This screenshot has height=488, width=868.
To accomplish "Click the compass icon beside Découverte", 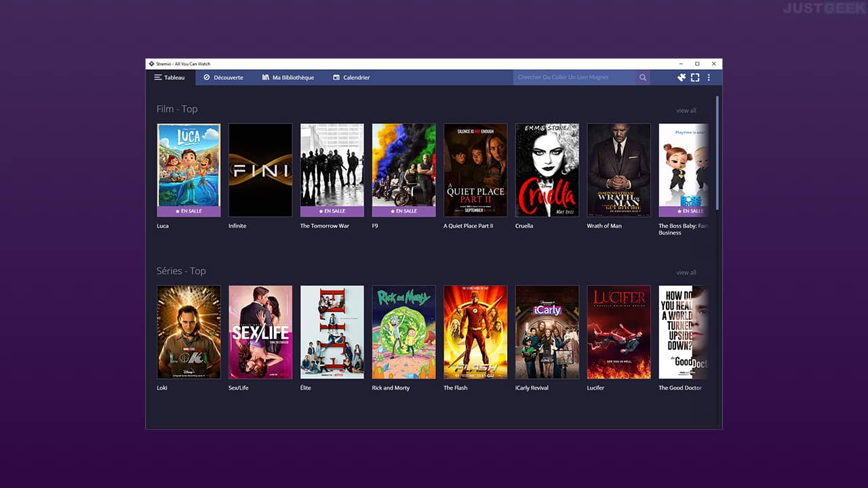I will point(207,77).
